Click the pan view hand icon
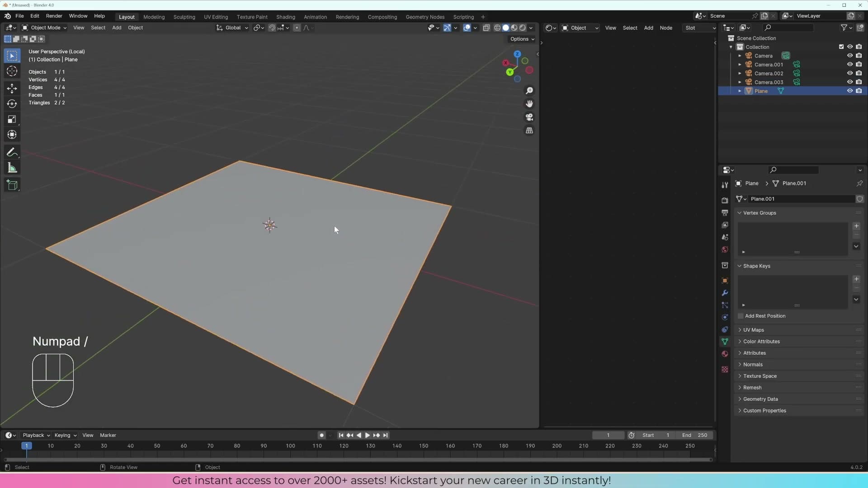The height and width of the screenshot is (488, 868). [x=529, y=104]
